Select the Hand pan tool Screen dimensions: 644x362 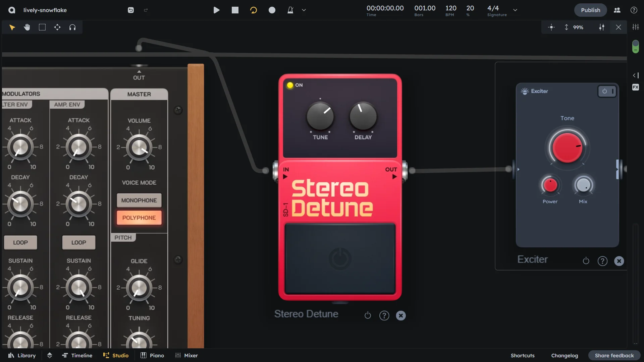click(x=27, y=27)
